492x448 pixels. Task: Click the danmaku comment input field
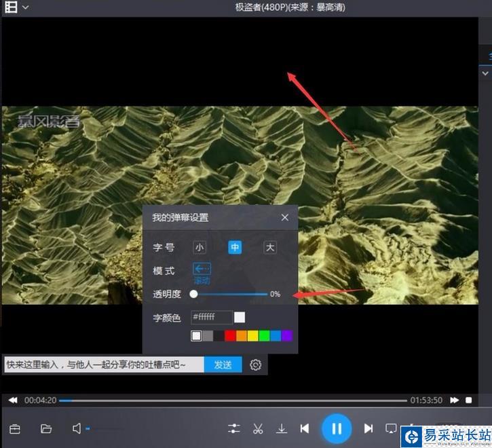[x=103, y=365]
